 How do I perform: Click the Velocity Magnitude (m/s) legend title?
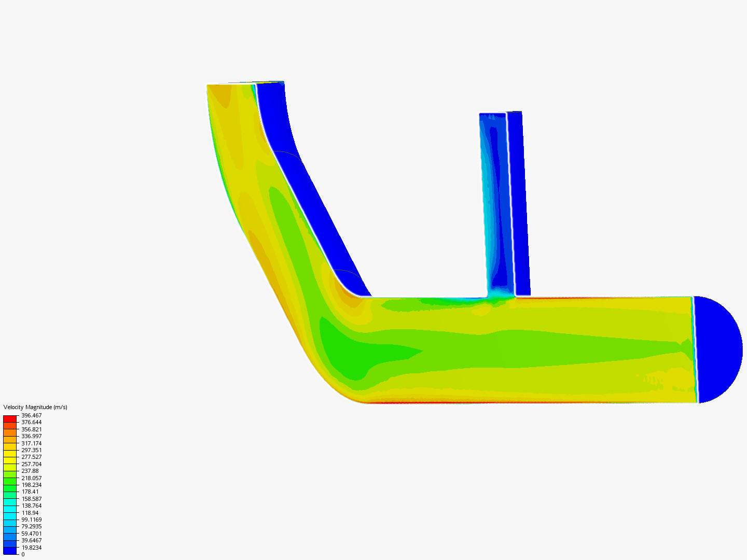(x=34, y=408)
